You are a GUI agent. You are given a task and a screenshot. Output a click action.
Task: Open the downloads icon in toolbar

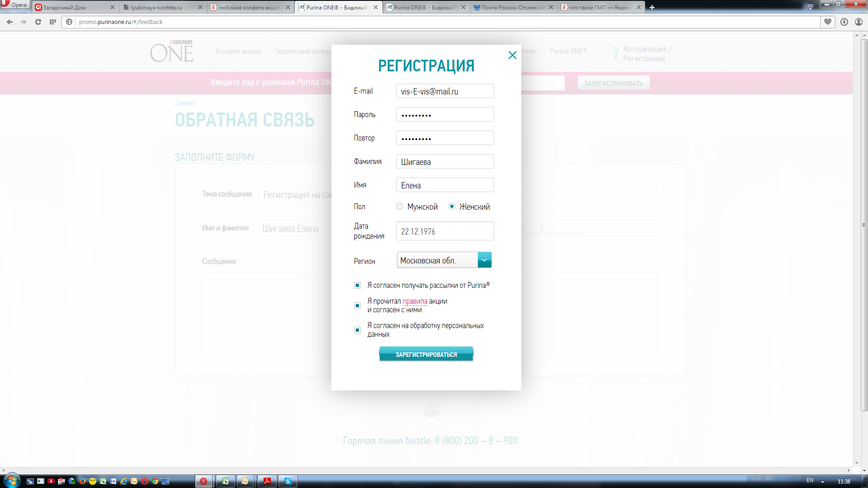click(x=844, y=22)
